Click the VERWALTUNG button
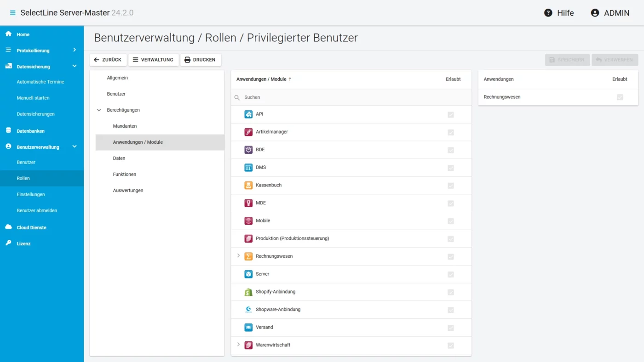This screenshot has width=644, height=362. pos(153,60)
